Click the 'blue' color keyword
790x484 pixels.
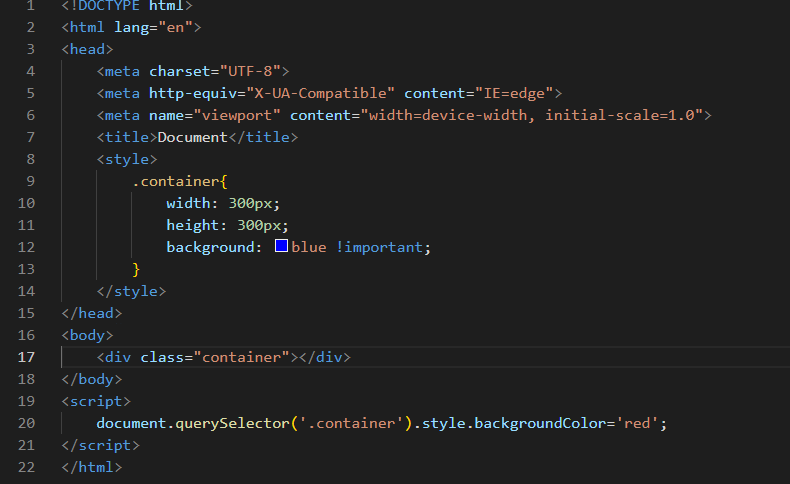point(309,247)
